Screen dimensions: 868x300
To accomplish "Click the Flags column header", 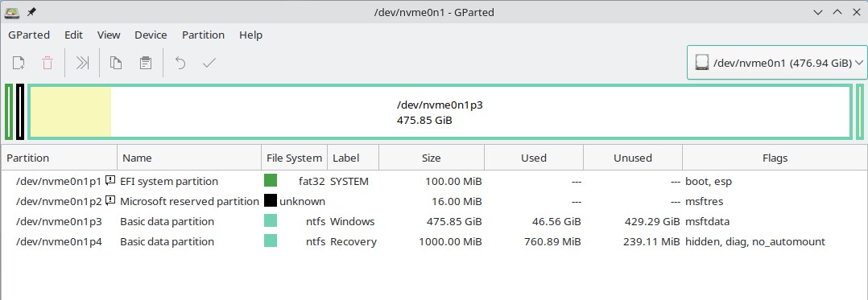I will tap(775, 158).
